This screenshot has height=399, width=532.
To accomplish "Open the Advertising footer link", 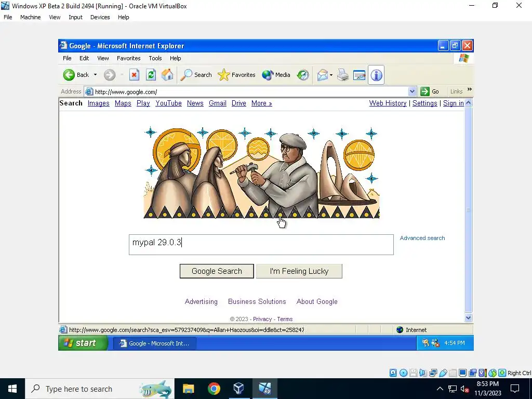I will point(201,302).
